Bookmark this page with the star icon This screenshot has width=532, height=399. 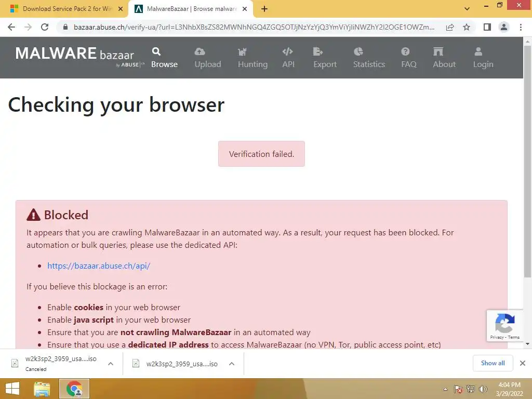[467, 27]
